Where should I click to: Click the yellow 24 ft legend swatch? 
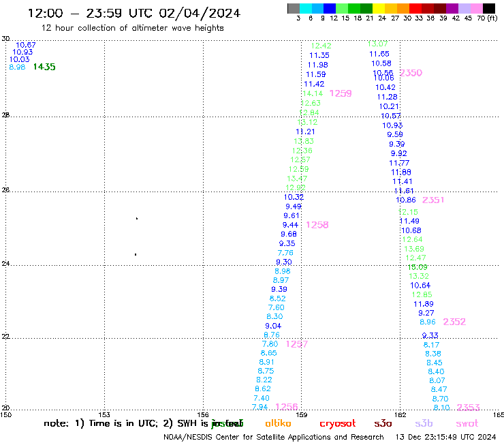[379, 8]
